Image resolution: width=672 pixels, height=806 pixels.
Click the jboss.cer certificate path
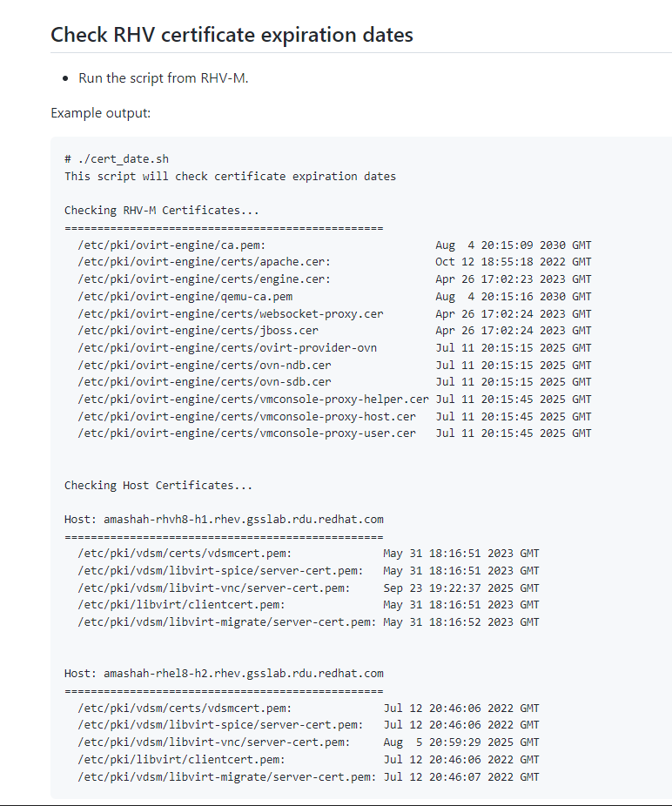[x=198, y=331]
